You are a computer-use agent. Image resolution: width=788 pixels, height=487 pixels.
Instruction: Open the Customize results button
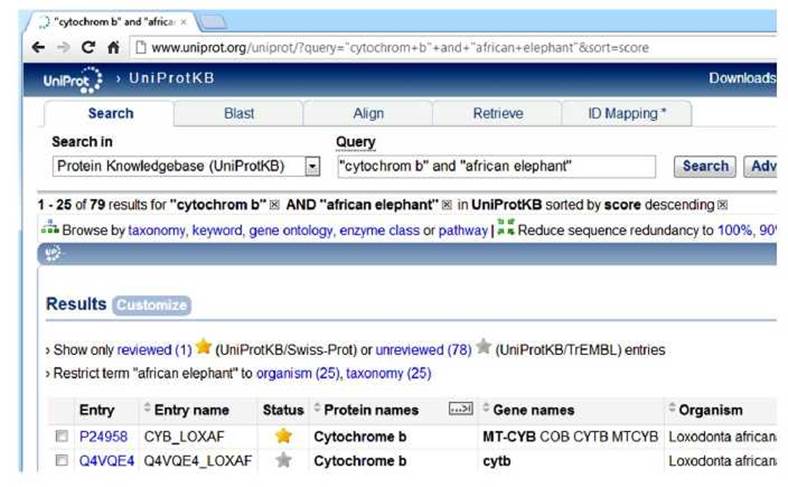(x=151, y=305)
